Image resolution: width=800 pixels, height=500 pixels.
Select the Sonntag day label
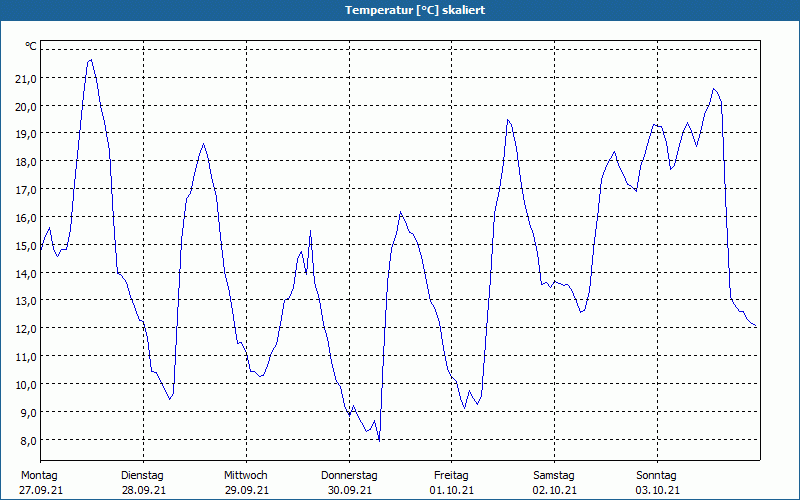[x=657, y=475]
